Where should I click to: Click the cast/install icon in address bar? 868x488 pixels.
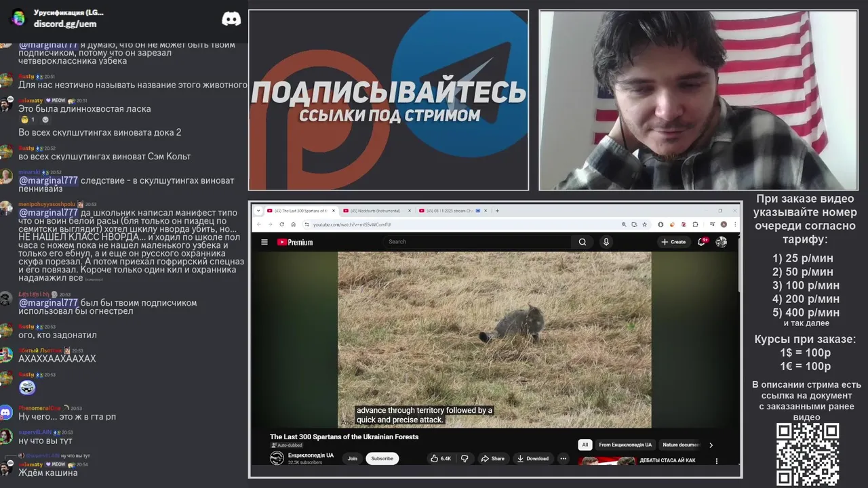[634, 224]
